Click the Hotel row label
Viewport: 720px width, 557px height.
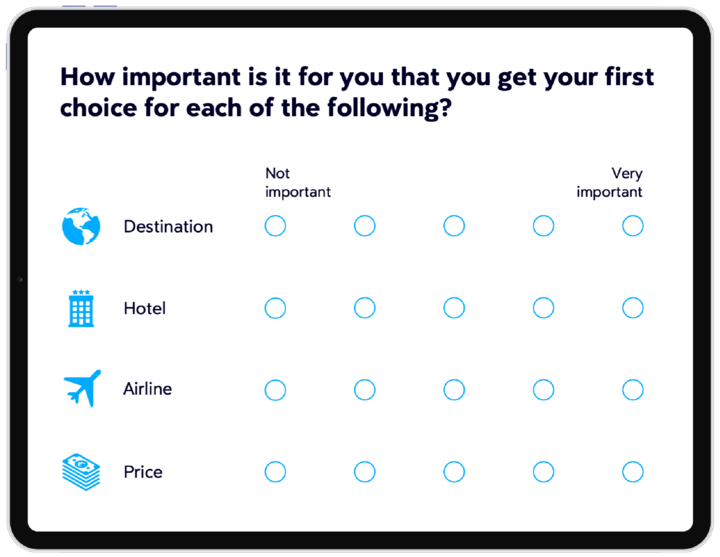(x=144, y=309)
